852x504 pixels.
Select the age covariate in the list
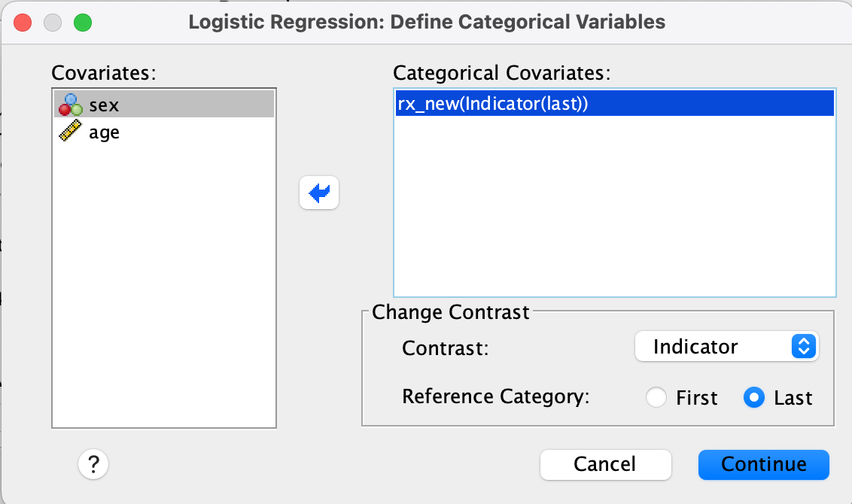point(104,132)
